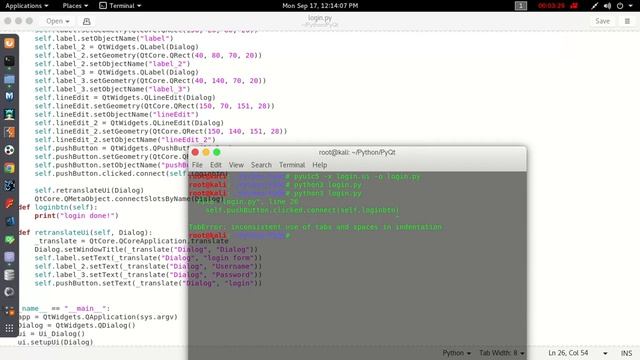The width and height of the screenshot is (640, 360).
Task: Toggle the INS insert mode indicator
Action: [x=626, y=353]
